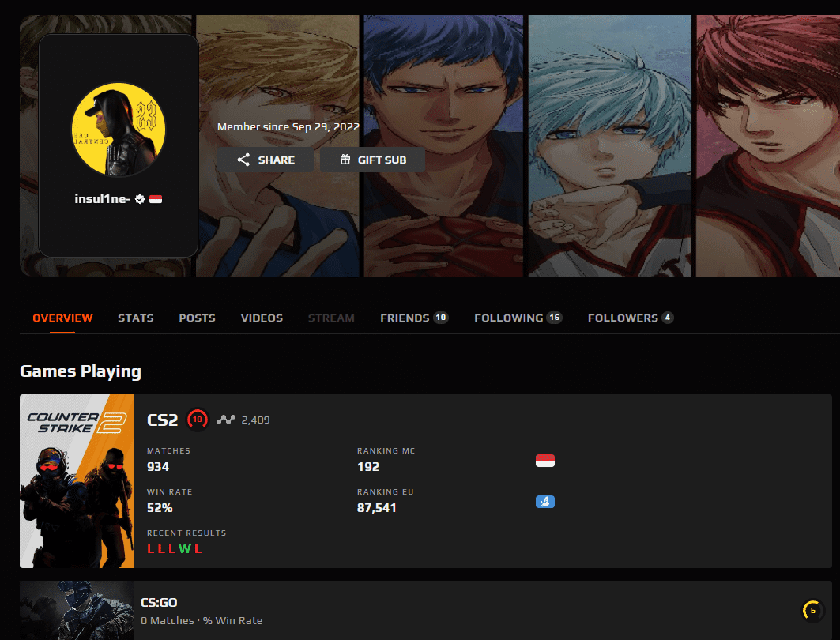Go to the Videos tab
This screenshot has width=840, height=640.
[262, 318]
